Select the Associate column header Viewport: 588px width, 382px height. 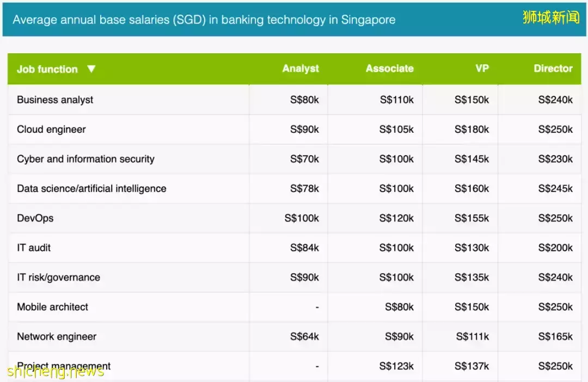click(389, 69)
